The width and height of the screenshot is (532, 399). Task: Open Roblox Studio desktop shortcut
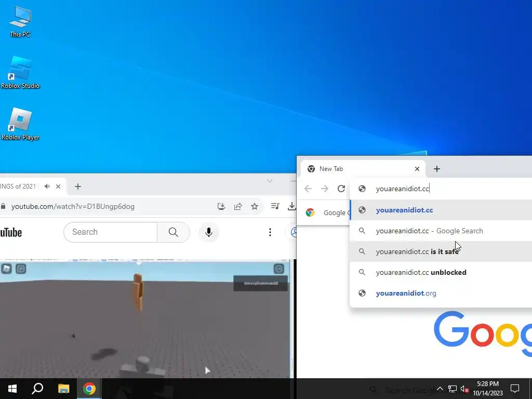(x=20, y=73)
